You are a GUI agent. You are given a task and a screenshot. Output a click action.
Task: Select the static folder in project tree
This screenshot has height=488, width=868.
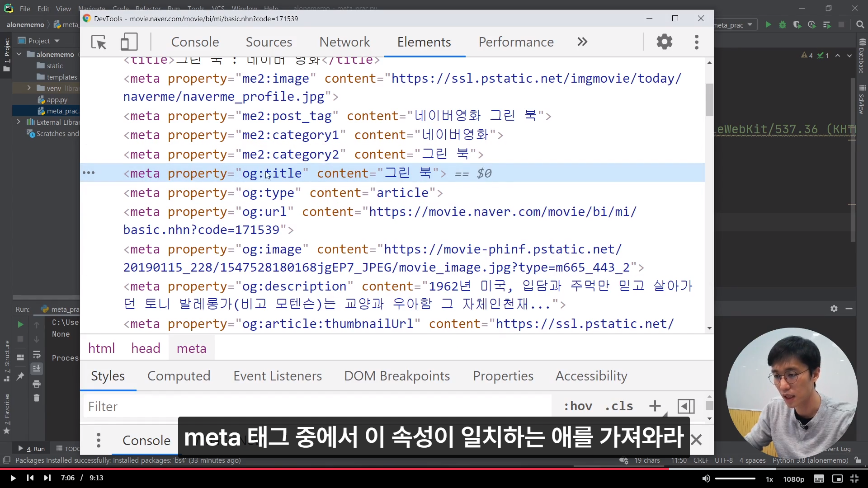tap(50, 66)
